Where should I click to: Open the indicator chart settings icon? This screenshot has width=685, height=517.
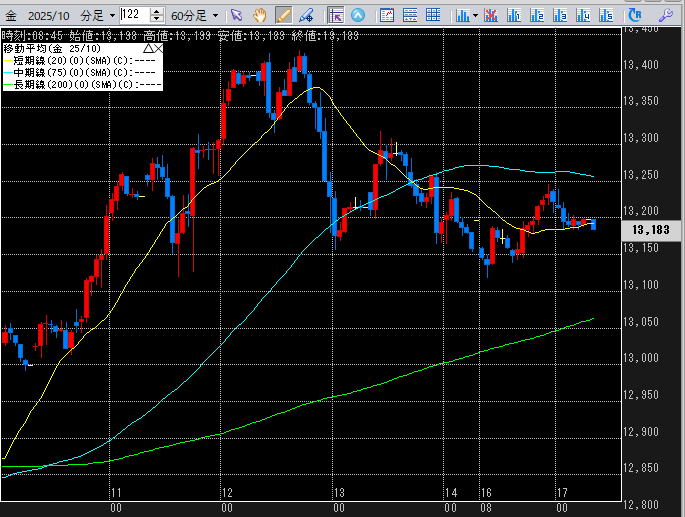click(462, 16)
